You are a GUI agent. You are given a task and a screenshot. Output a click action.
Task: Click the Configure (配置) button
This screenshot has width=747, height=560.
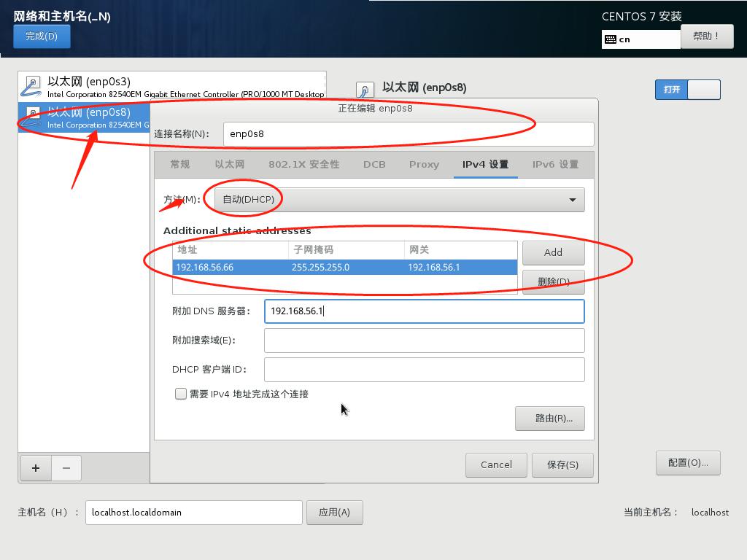click(688, 463)
